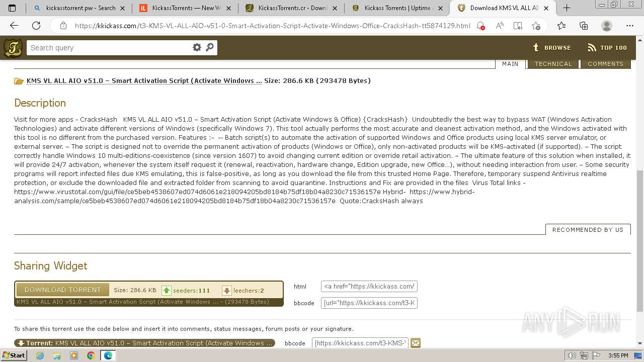644x362 pixels.
Task: Click the Edge taskbar icon
Action: pyautogui.click(x=108, y=355)
